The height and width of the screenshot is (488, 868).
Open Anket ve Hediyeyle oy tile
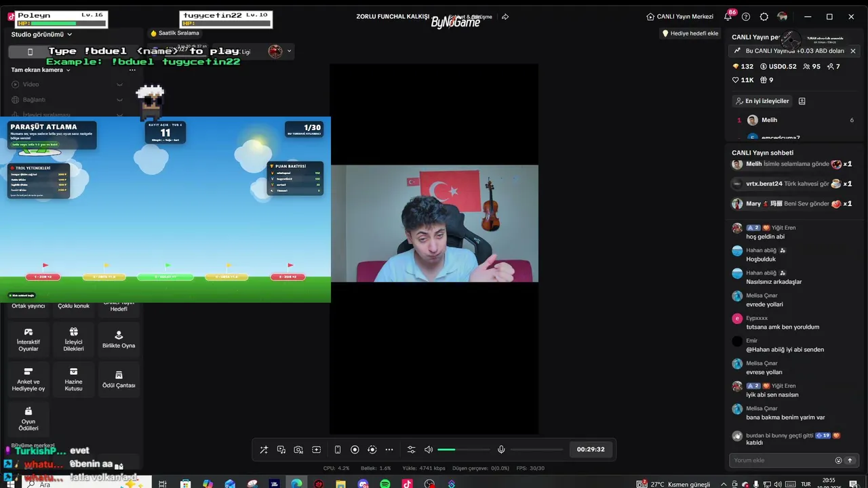click(x=28, y=380)
